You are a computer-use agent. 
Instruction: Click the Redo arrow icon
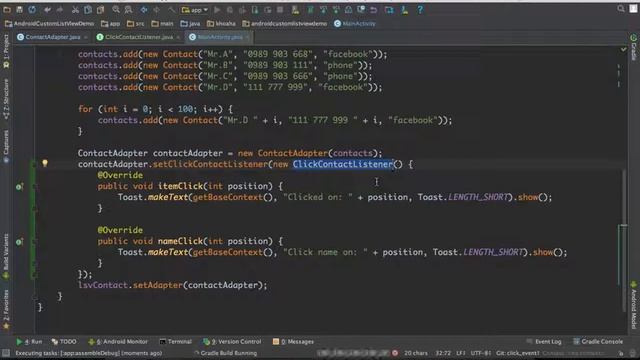[x=60, y=9]
